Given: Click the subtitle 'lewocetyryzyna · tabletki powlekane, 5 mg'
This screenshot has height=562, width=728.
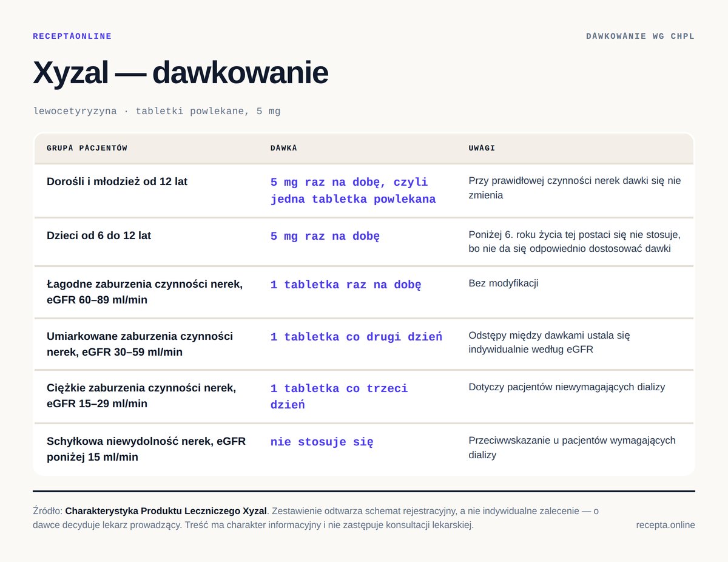Looking at the screenshot, I should [157, 111].
